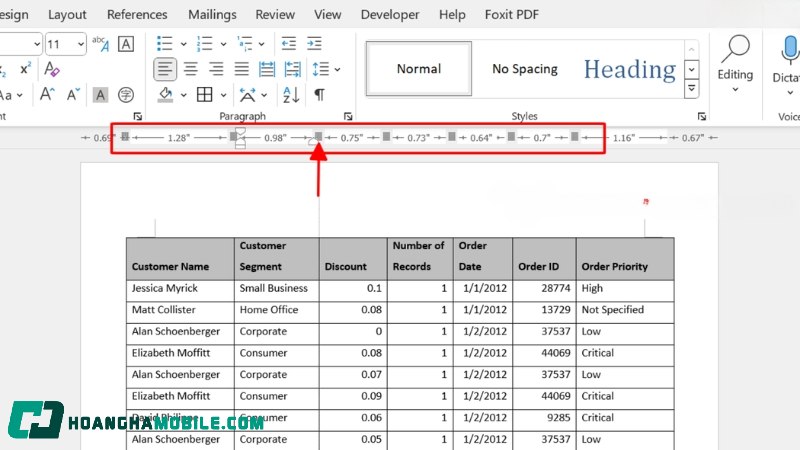Apply Justify alignment
The image size is (800, 450).
coord(241,69)
